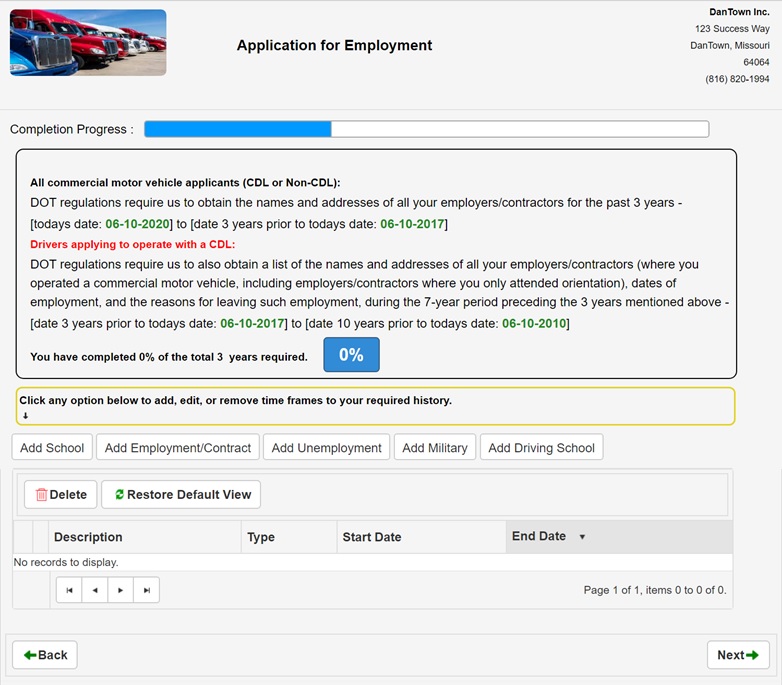Image resolution: width=782 pixels, height=685 pixels.
Task: Sort by the End Date column header
Action: tap(539, 536)
